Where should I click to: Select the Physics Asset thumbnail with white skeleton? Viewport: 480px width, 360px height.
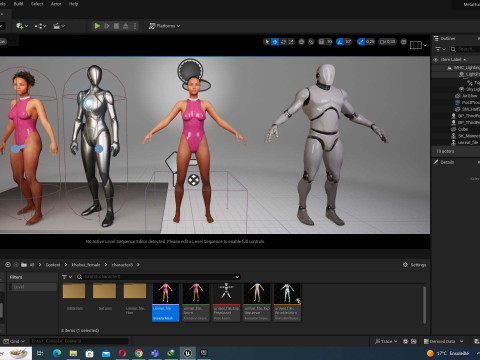226,302
